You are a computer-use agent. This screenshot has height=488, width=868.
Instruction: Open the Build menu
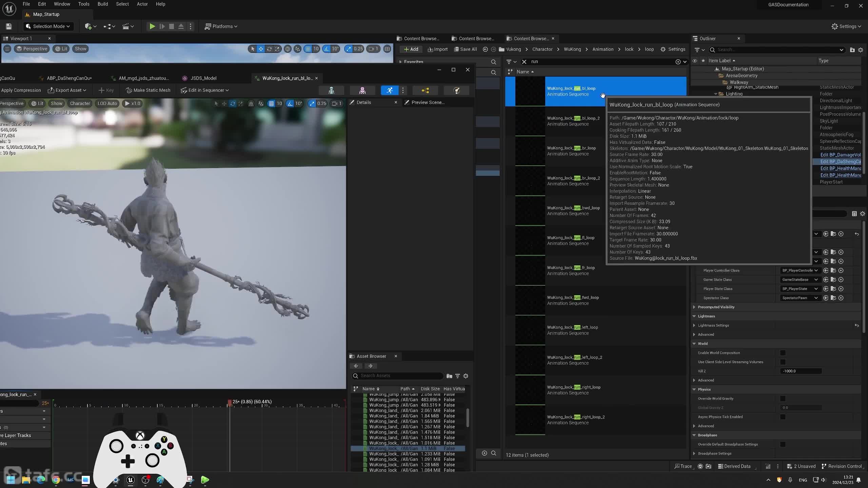click(103, 4)
